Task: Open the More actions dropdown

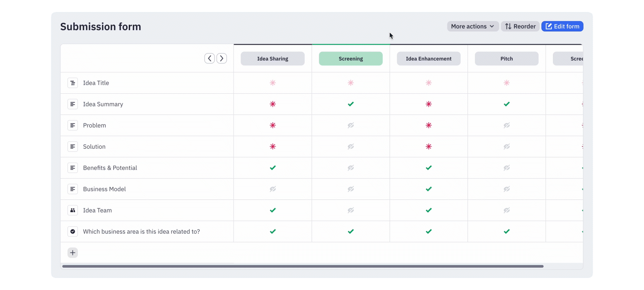Action: click(473, 27)
